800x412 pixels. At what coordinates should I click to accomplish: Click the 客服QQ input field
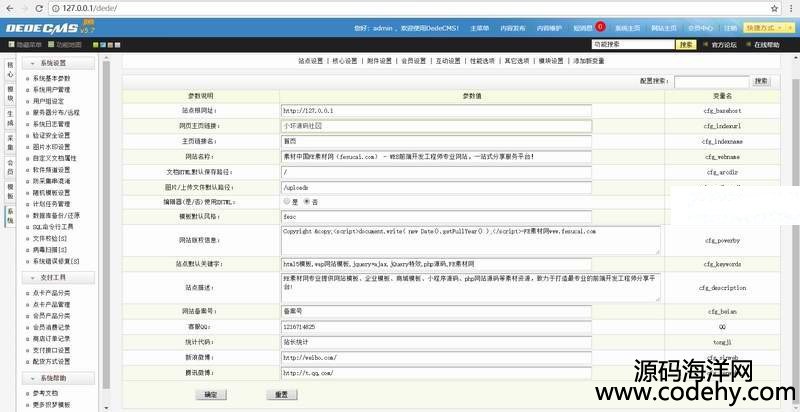point(436,327)
